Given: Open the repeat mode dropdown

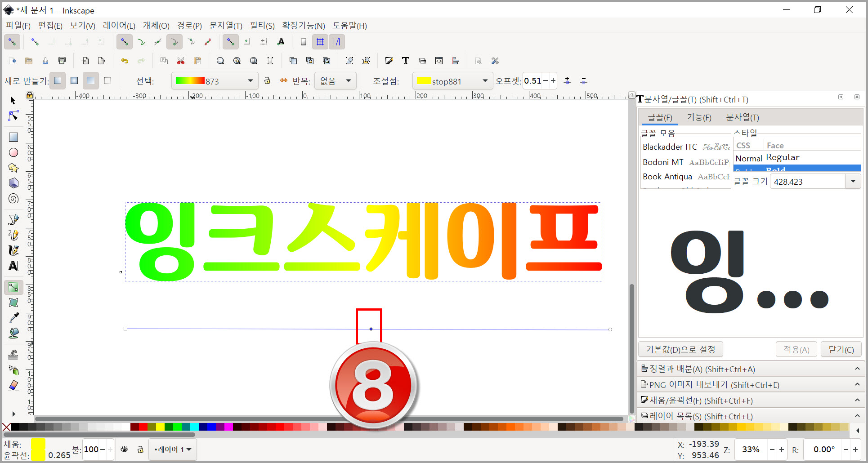Looking at the screenshot, I should coord(336,81).
